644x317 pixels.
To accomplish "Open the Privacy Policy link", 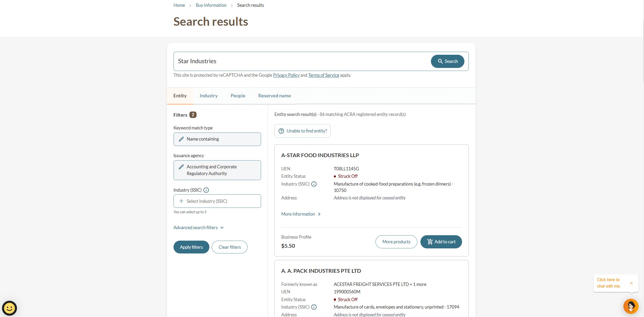I will pyautogui.click(x=286, y=75).
